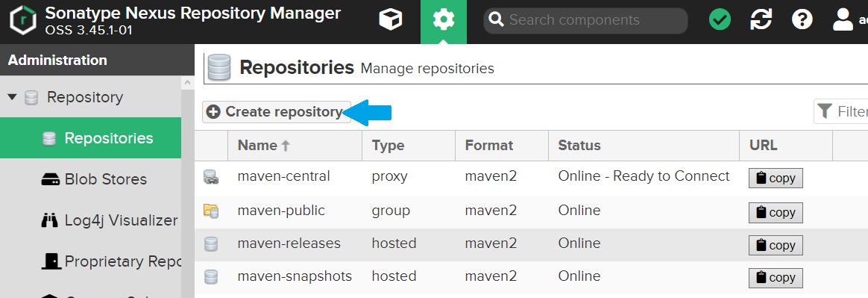The image size is (868, 298).
Task: Sort by the Format column header
Action: 502,146
